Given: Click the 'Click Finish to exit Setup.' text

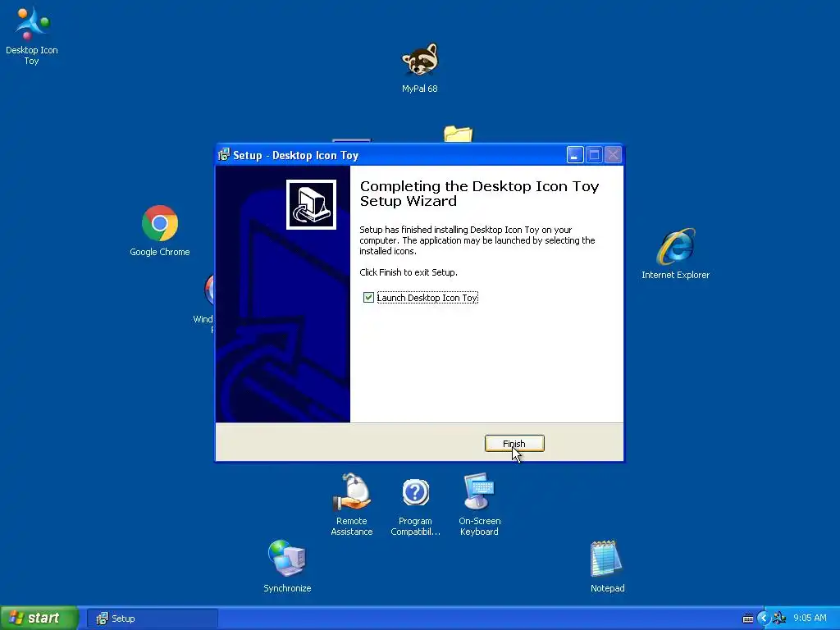Looking at the screenshot, I should point(409,272).
